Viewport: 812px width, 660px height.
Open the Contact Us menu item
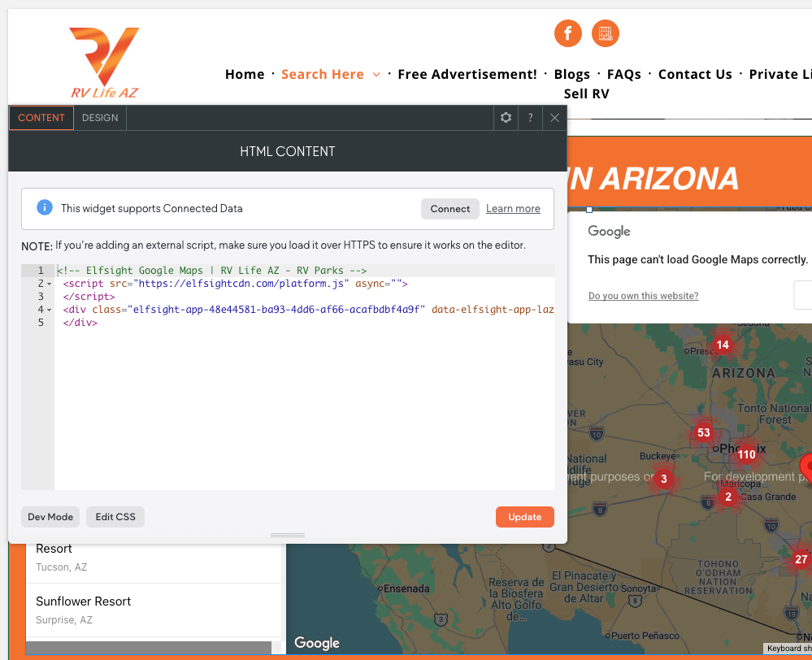pos(695,75)
